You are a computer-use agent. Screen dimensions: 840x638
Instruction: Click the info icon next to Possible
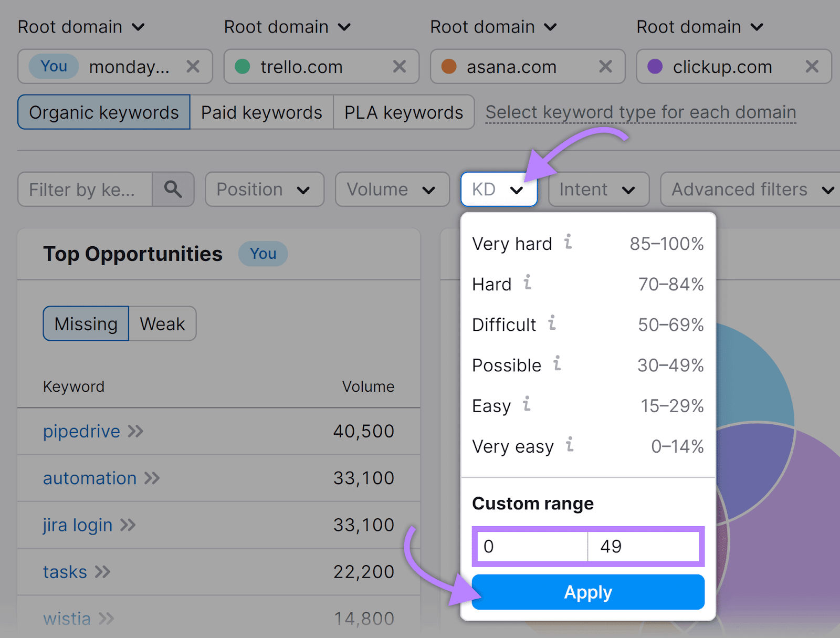[x=558, y=363]
